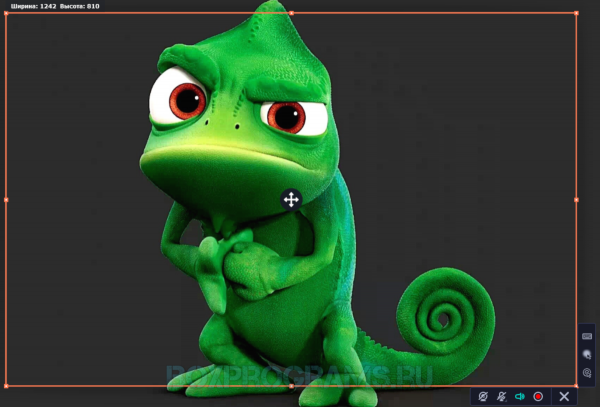The width and height of the screenshot is (600, 407).
Task: Select the bottom-left corner frame handle
Action: [6, 386]
